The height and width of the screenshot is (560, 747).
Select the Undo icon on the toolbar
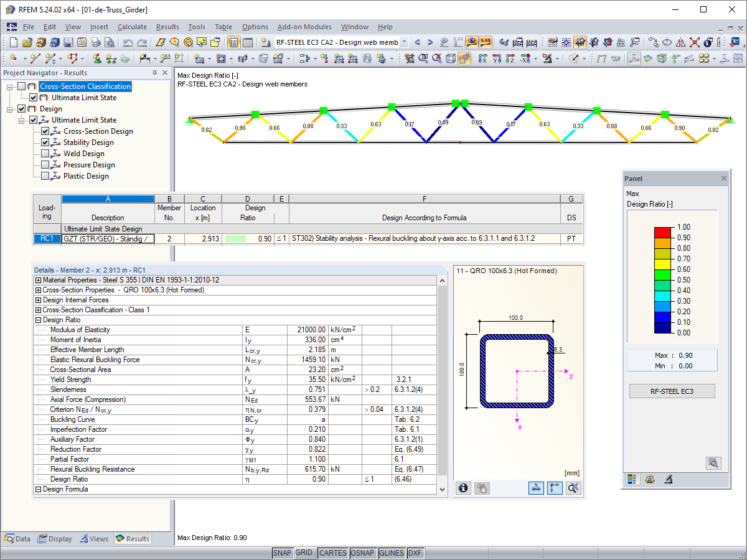point(129,42)
